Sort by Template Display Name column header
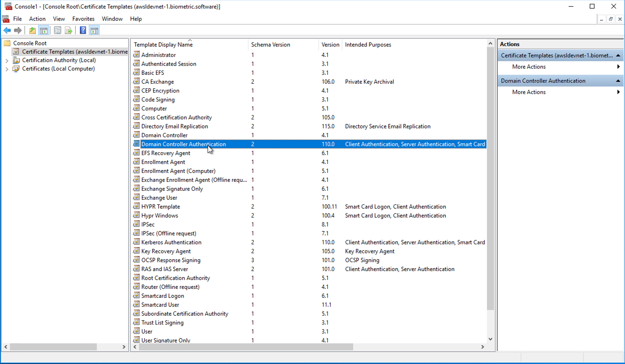The height and width of the screenshot is (364, 625). coord(190,45)
